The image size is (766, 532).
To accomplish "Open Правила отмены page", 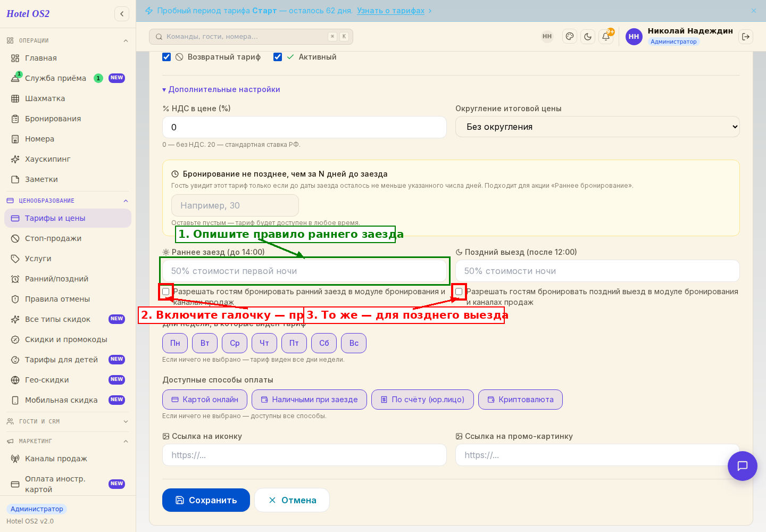I will tap(68, 299).
